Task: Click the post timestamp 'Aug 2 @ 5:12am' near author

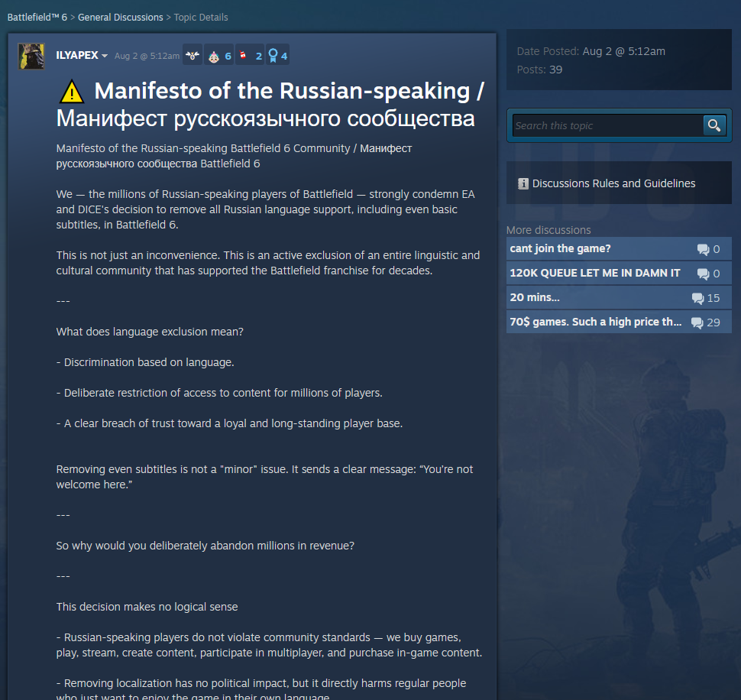Action: pos(147,56)
